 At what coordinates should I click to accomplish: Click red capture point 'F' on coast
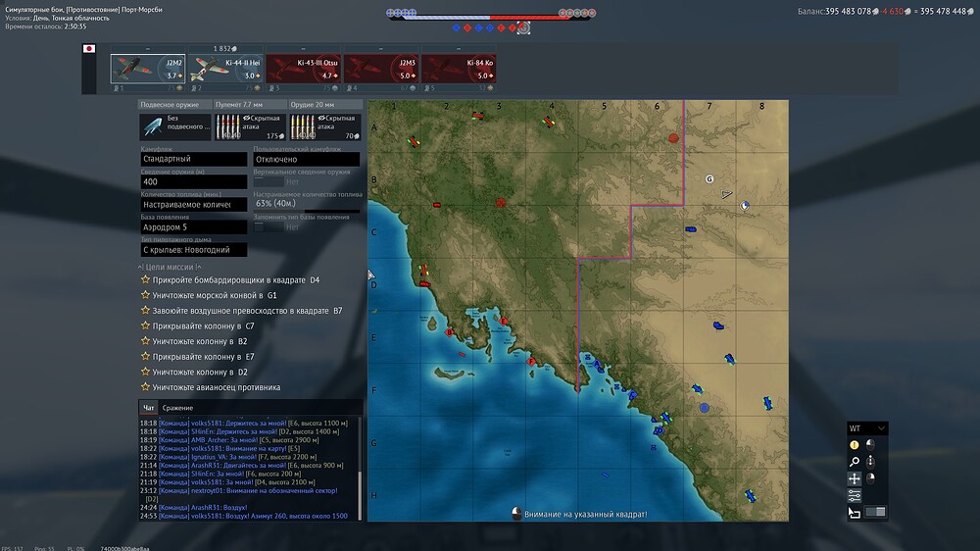(531, 362)
